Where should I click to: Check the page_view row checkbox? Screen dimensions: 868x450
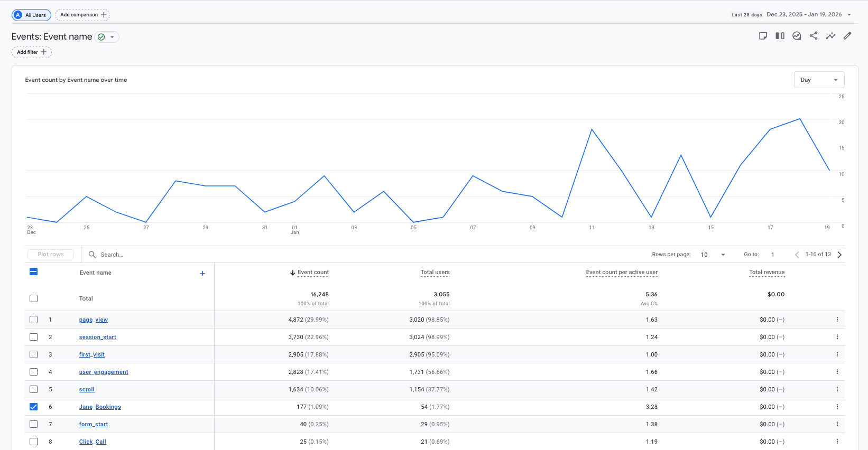pyautogui.click(x=34, y=320)
